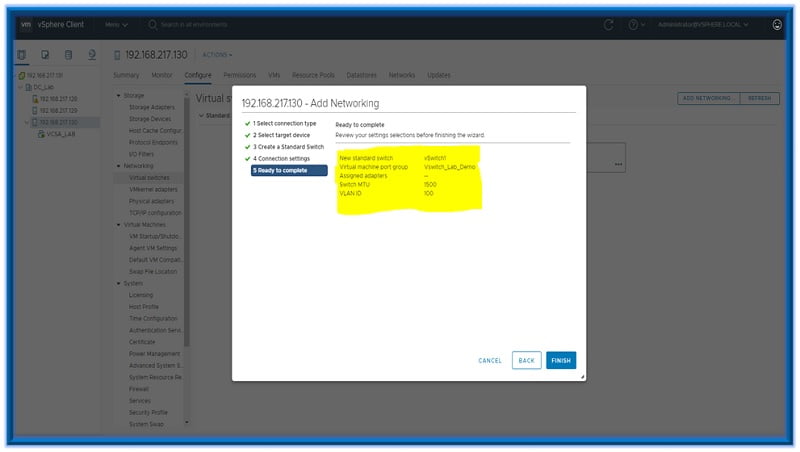This screenshot has height=452, width=800.
Task: Select the VCSA_LAB virtual machine
Action: [60, 133]
